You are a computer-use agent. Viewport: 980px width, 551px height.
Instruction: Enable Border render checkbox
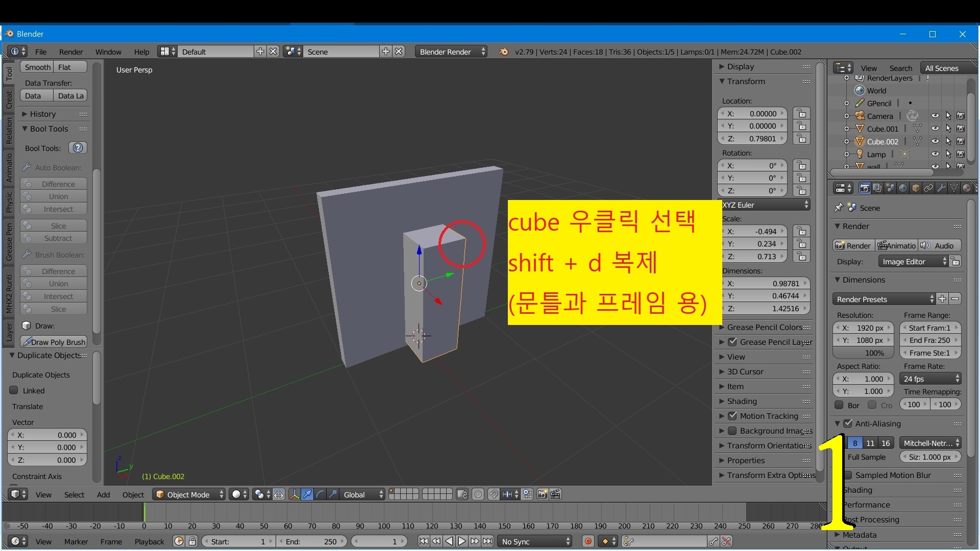pyautogui.click(x=839, y=405)
